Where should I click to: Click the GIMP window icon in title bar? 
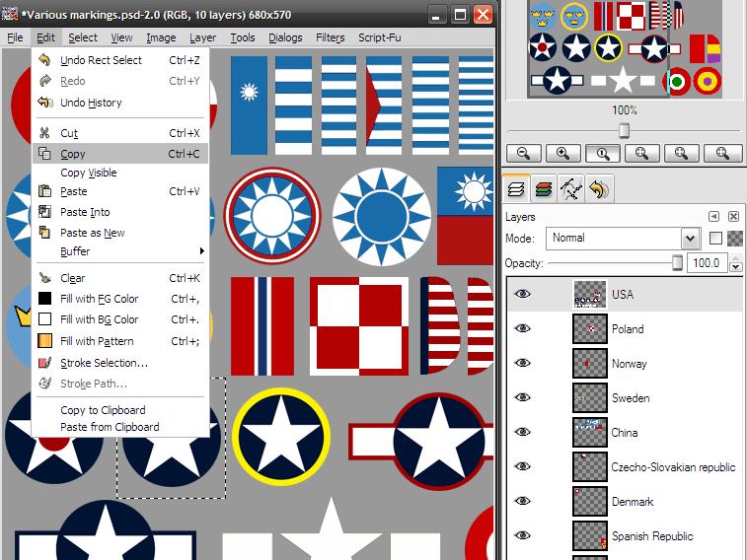tap(10, 14)
